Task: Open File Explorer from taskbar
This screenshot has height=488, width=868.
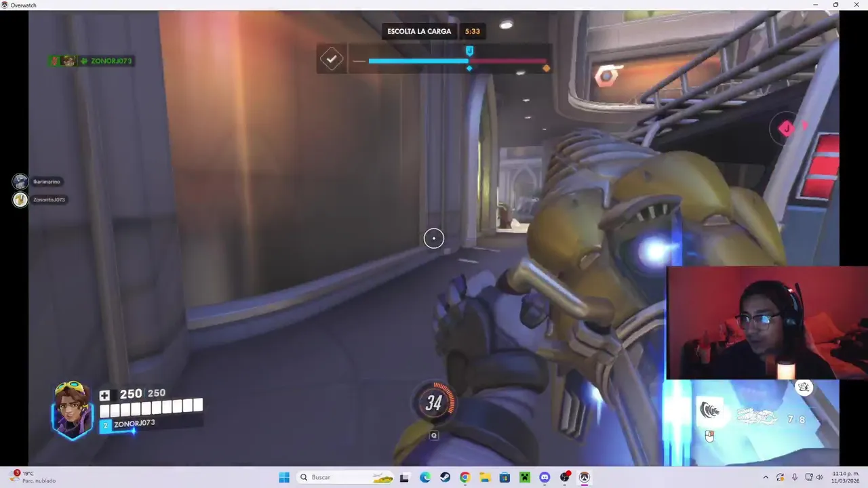Action: (485, 477)
